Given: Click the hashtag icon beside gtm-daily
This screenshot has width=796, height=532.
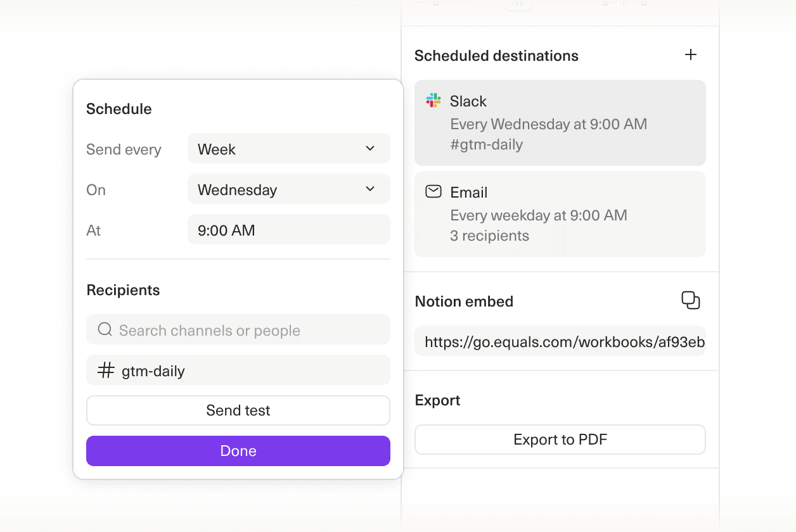Looking at the screenshot, I should point(105,370).
